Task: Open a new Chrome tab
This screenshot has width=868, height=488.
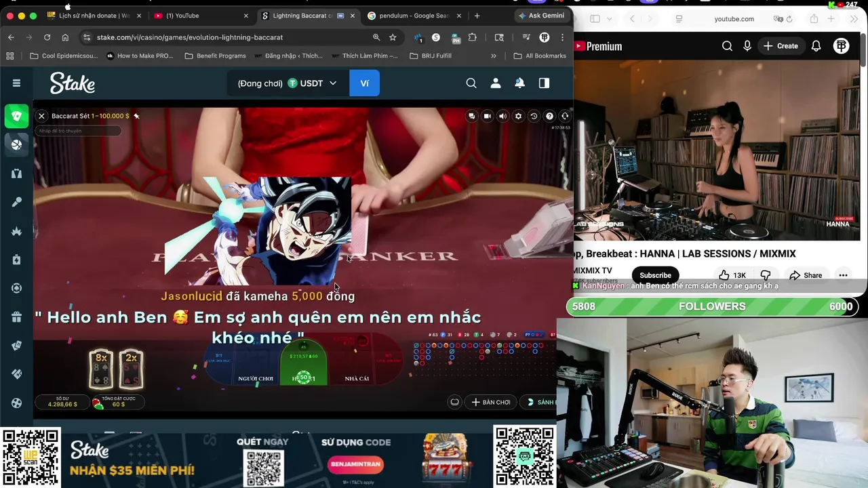Action: tap(477, 16)
